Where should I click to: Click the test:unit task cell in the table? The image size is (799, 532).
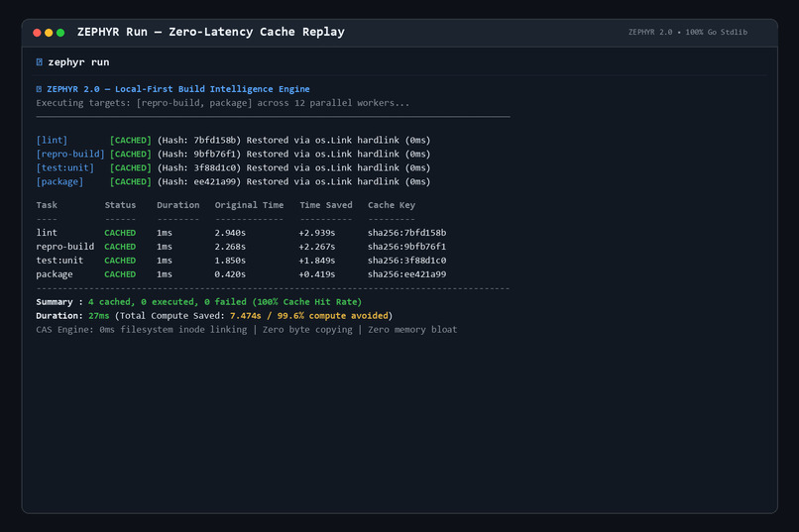[59, 261]
